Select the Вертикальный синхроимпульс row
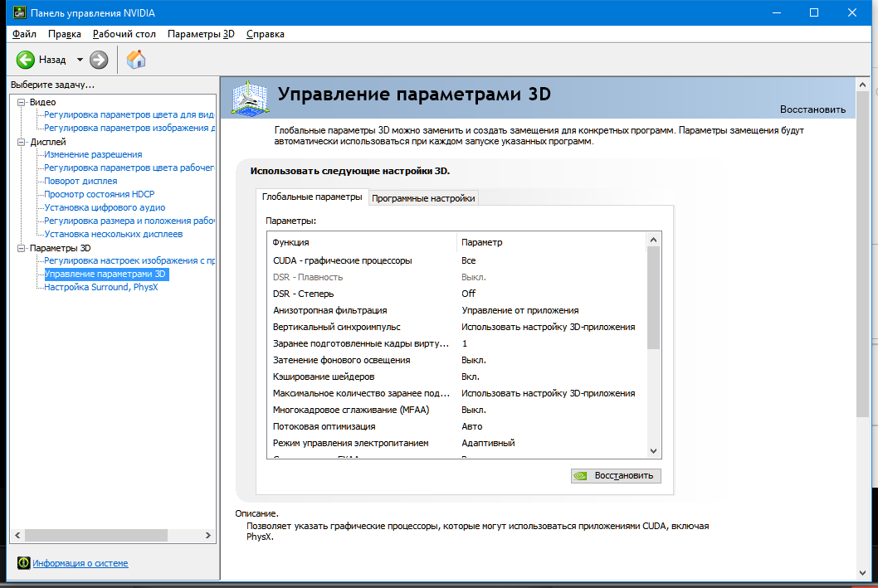This screenshot has width=878, height=588. (456, 327)
